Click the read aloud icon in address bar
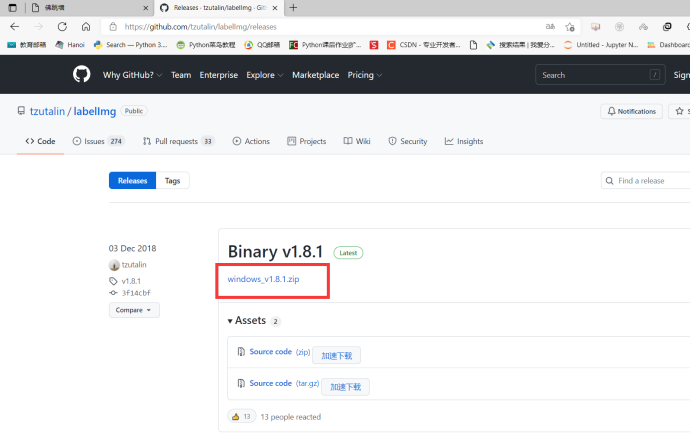The image size is (691, 433). (x=550, y=27)
